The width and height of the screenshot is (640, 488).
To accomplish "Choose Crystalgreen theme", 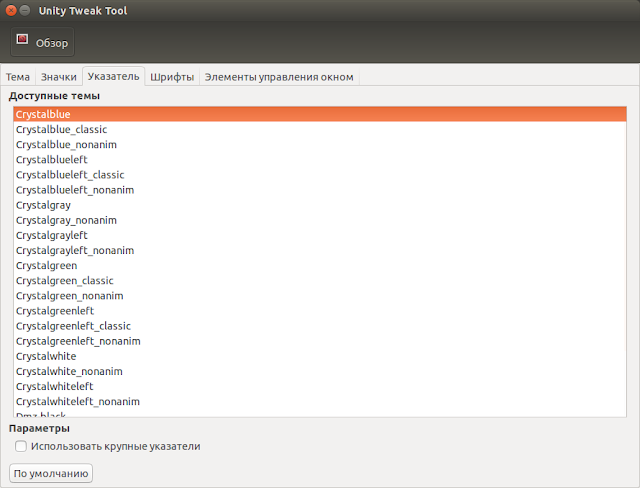I will tap(320, 265).
